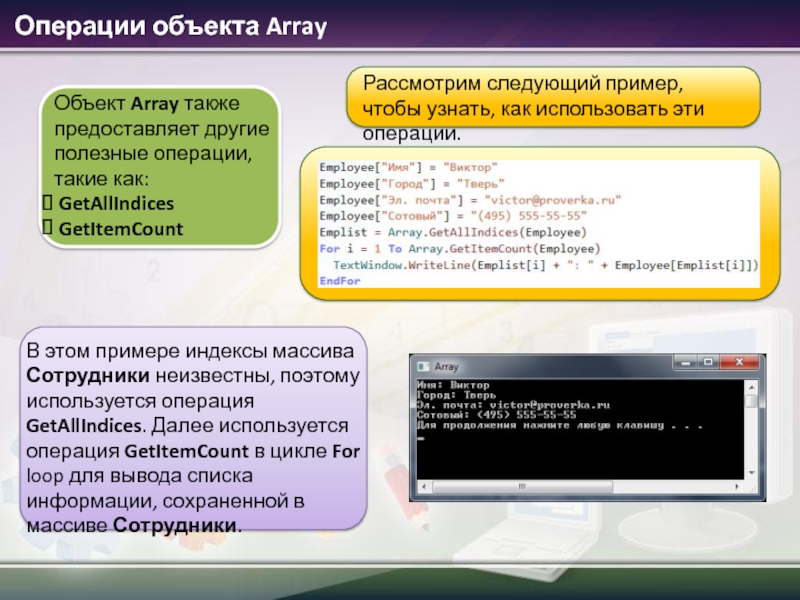Viewport: 800px width, 600px height.
Task: Click console output line 'Имя: Виктор'
Action: [453, 385]
